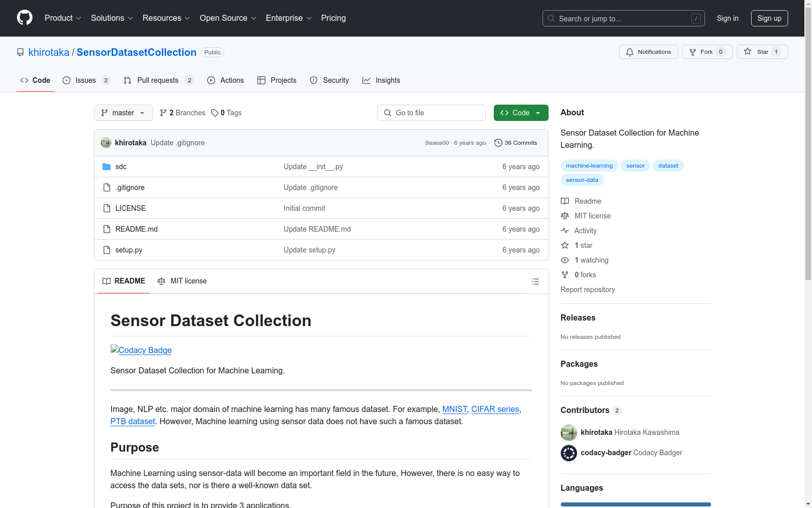Click the sensor-data topic tag

click(582, 180)
